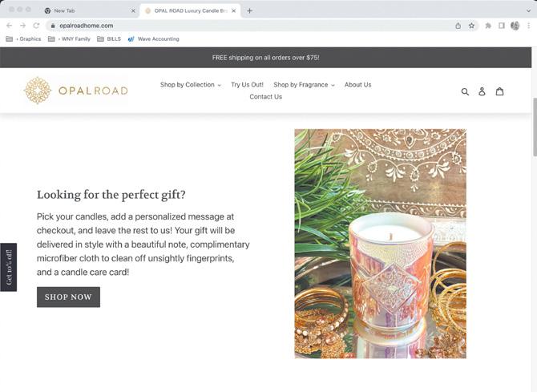Open the account login person icon
This screenshot has width=537, height=392.
click(482, 91)
